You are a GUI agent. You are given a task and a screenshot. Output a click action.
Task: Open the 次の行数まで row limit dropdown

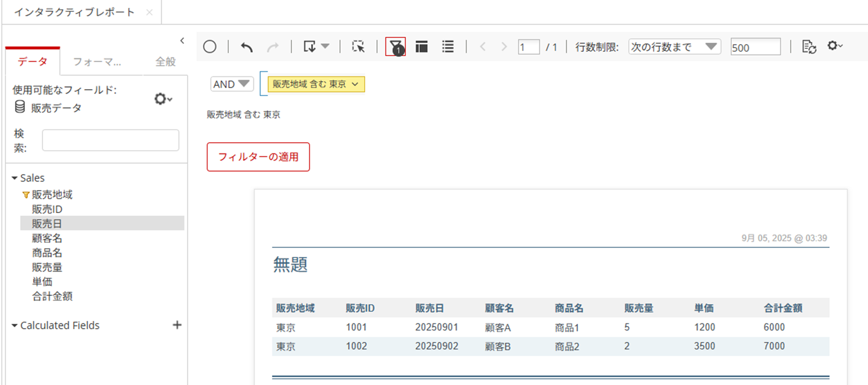coord(674,46)
